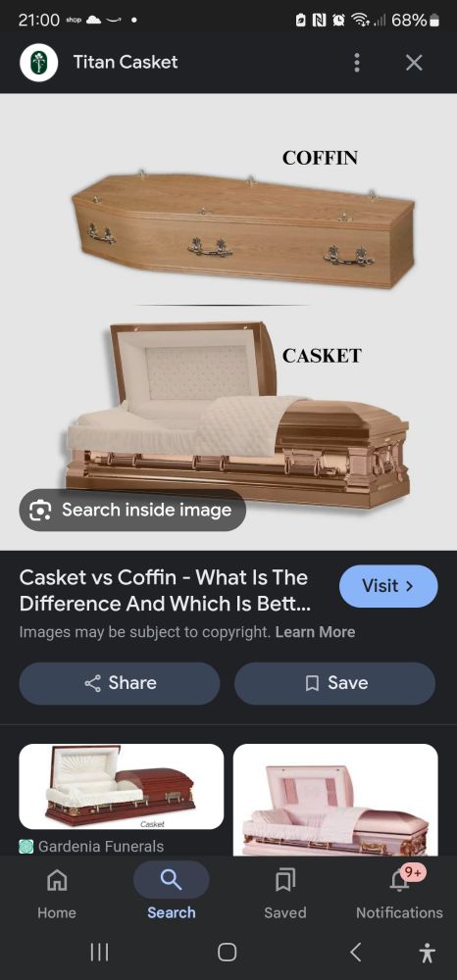Switch to the Search tab

tap(172, 895)
